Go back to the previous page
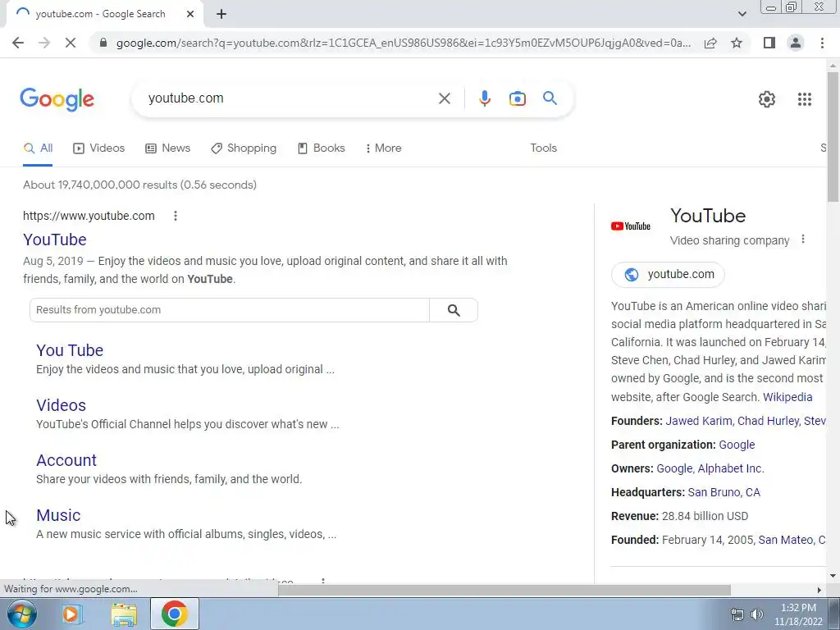The width and height of the screenshot is (840, 630). (18, 43)
